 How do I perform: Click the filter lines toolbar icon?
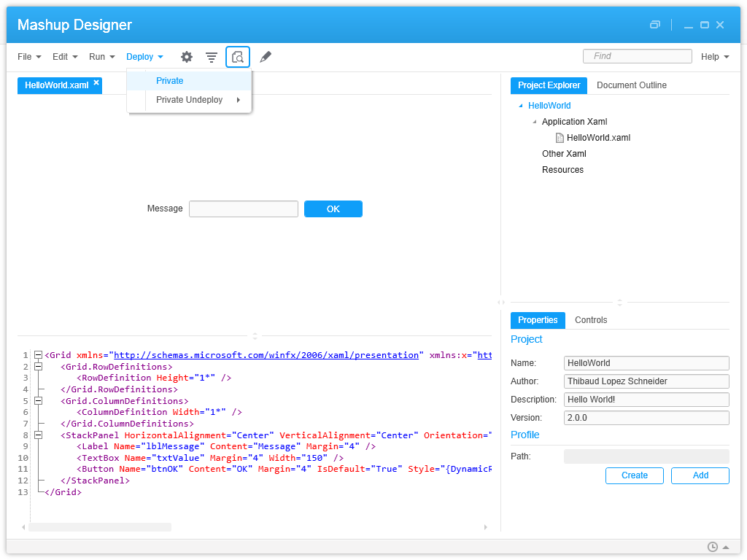coord(212,57)
